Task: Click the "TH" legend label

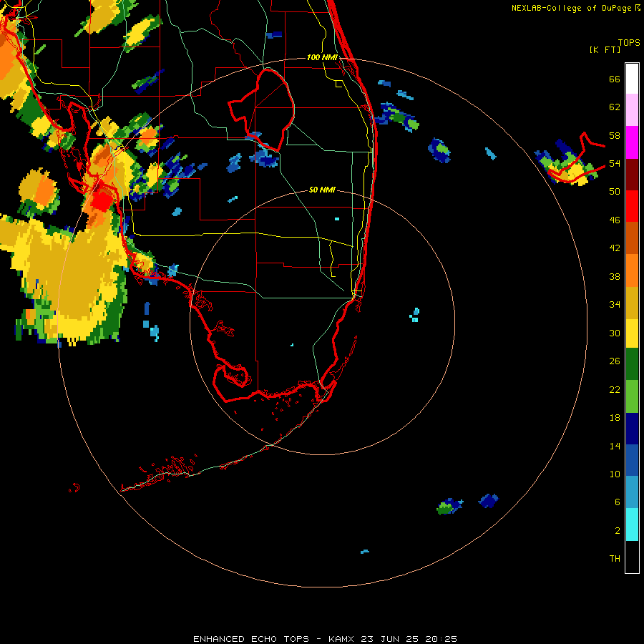Action: click(x=615, y=559)
